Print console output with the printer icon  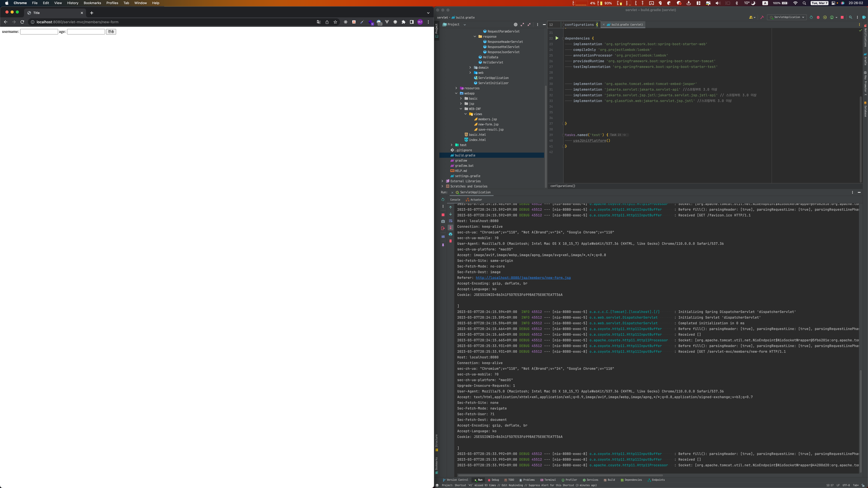coord(451,234)
